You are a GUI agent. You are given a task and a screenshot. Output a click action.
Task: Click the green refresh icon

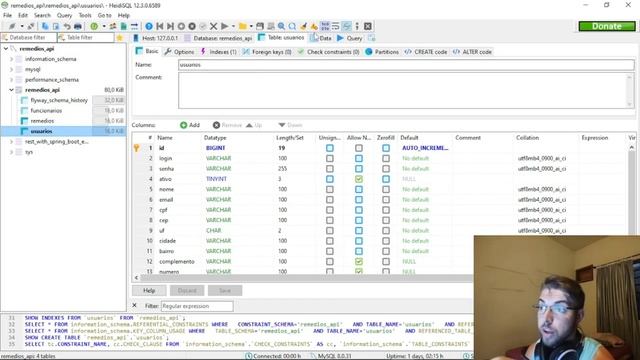94,26
